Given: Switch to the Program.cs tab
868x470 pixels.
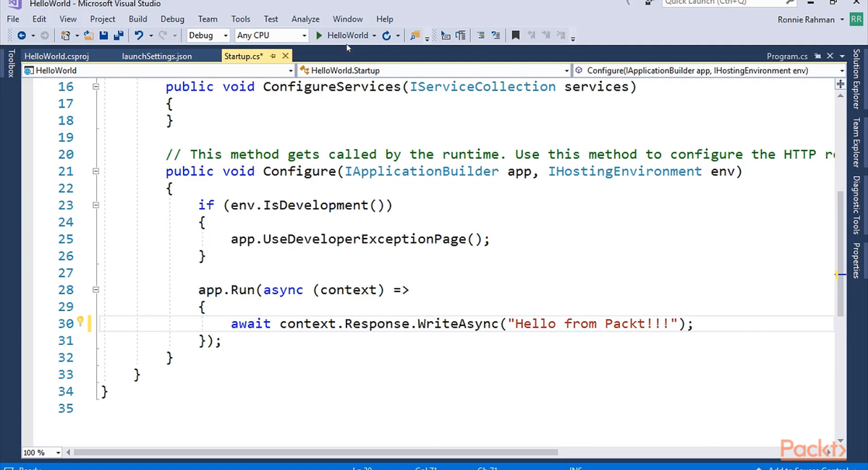Looking at the screenshot, I should pos(787,56).
